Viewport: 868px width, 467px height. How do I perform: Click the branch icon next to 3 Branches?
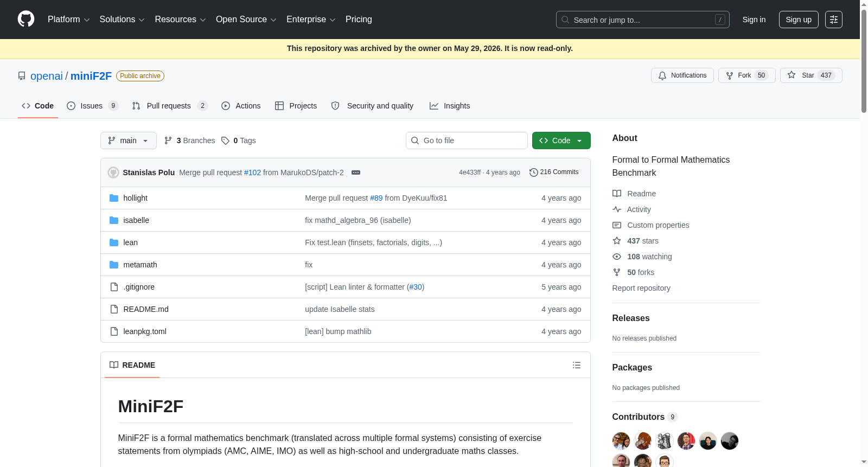click(x=168, y=140)
